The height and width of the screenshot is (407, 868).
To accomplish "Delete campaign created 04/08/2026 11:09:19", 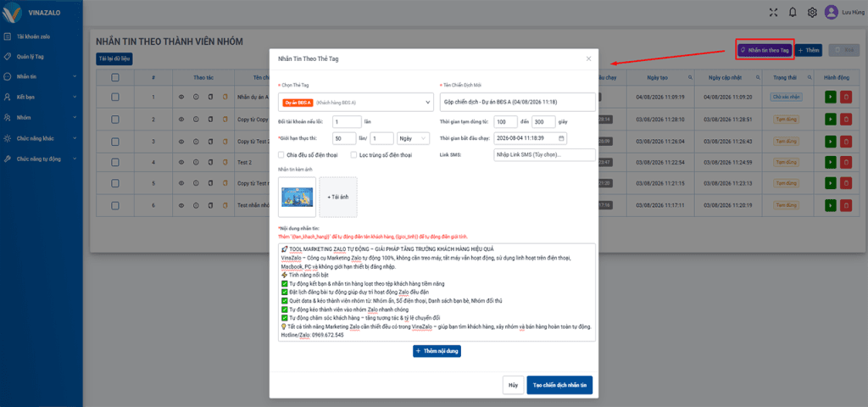I will coord(846,97).
